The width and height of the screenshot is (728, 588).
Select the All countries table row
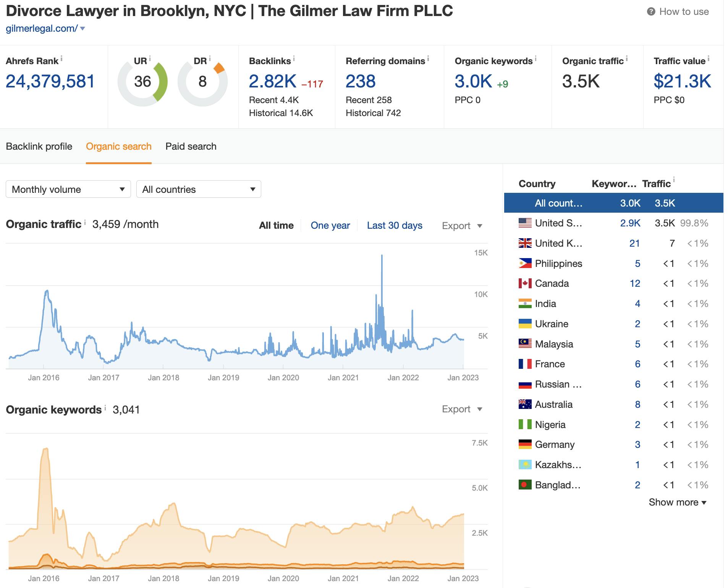click(613, 203)
